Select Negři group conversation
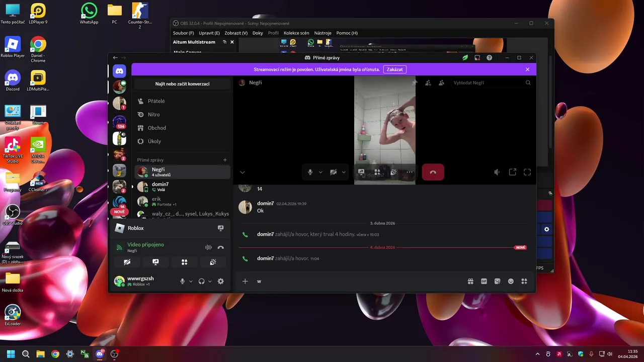 click(x=182, y=172)
